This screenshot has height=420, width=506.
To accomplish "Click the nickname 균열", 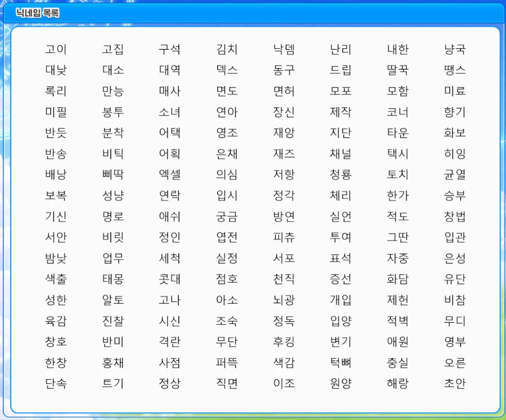I will pos(455,175).
